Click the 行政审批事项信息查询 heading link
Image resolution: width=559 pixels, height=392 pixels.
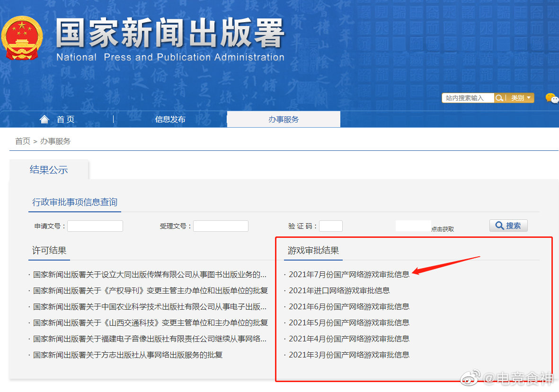74,201
